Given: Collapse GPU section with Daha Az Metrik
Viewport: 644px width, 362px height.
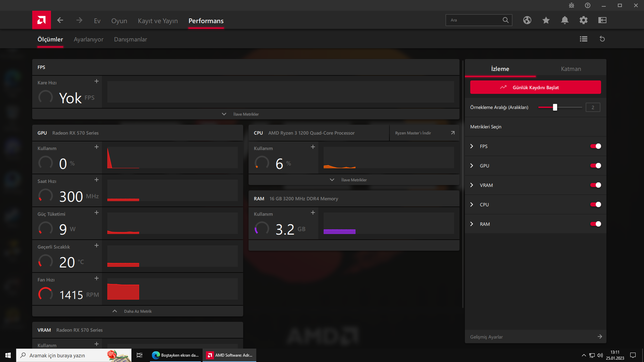Looking at the screenshot, I should click(138, 311).
